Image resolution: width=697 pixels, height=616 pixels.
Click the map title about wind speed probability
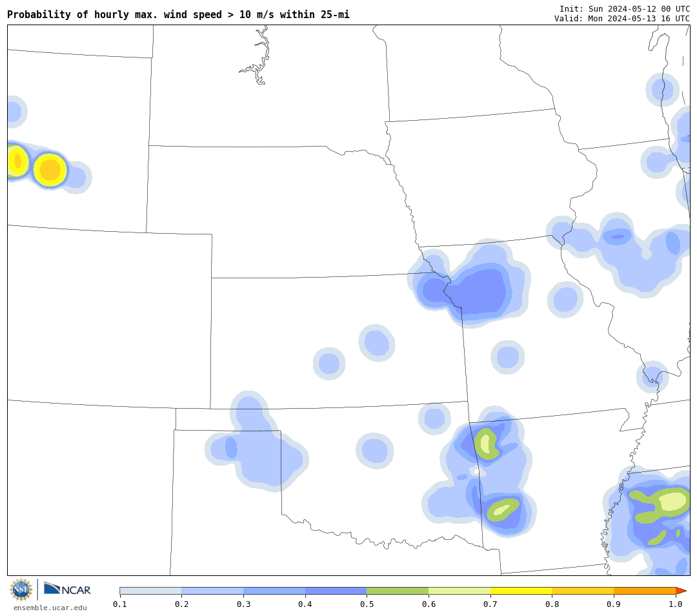pos(178,15)
